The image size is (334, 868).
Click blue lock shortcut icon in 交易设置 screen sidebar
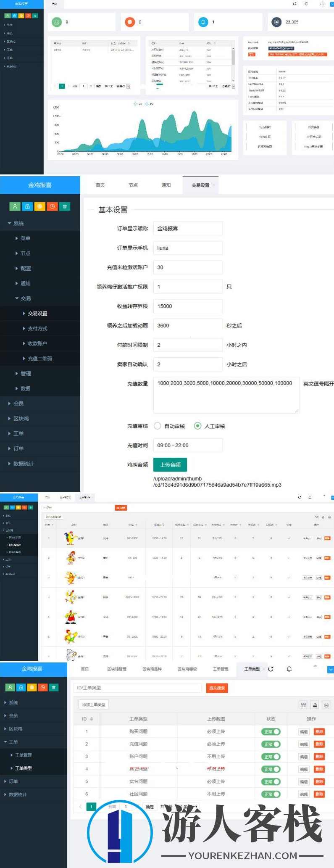[x=27, y=206]
